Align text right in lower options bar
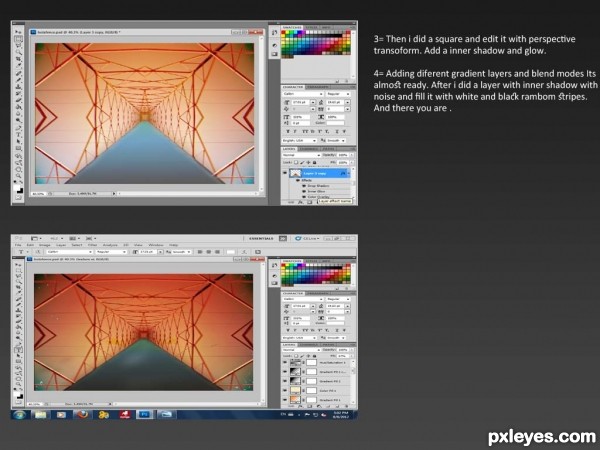 pyautogui.click(x=217, y=252)
